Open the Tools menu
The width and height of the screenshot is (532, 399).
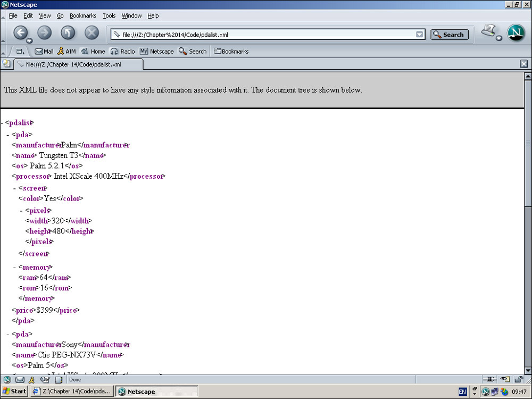109,16
